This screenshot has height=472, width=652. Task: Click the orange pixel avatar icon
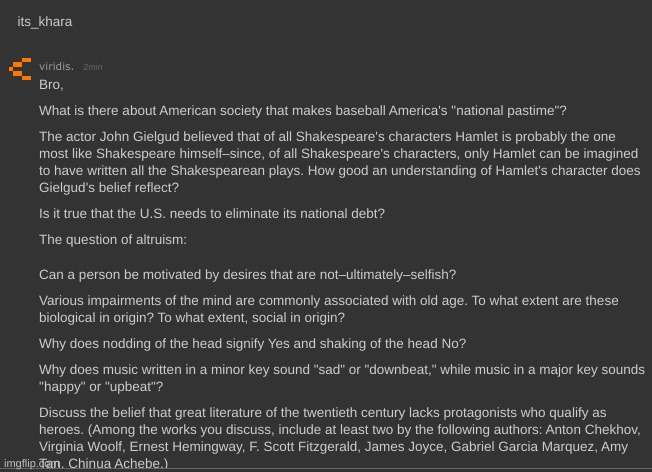click(20, 69)
